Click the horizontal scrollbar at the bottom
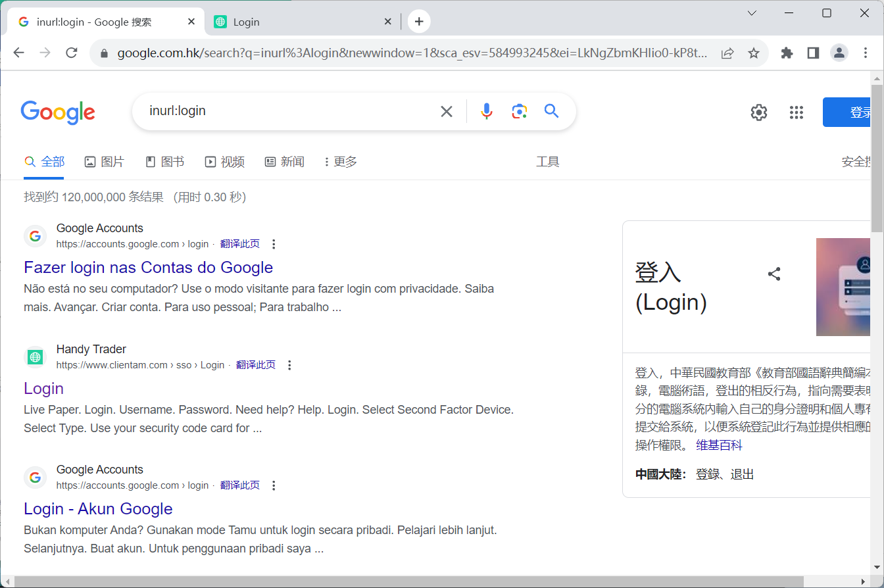Image resolution: width=884 pixels, height=588 pixels. (x=408, y=581)
